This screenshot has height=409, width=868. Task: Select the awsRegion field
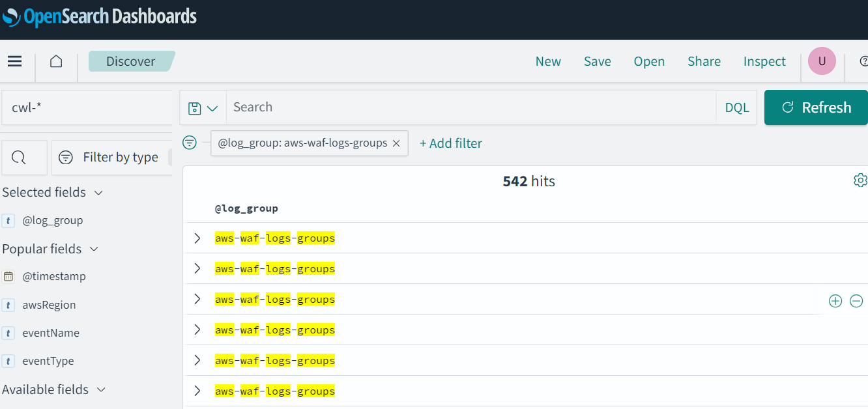(x=49, y=305)
